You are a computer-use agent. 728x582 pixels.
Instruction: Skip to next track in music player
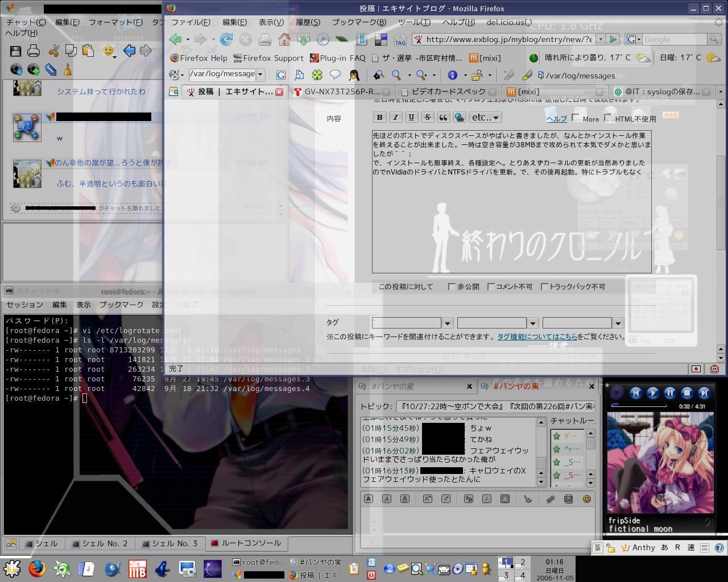pyautogui.click(x=704, y=393)
